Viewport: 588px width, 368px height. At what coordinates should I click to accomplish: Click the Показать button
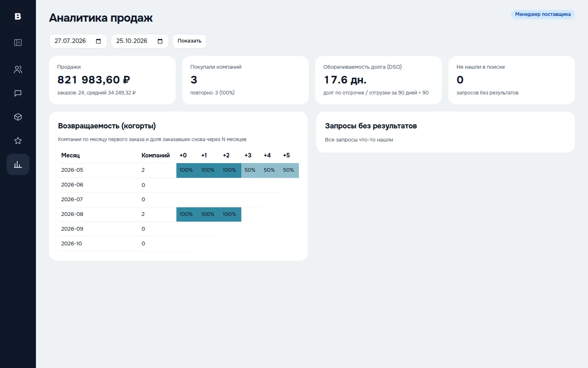pyautogui.click(x=189, y=41)
